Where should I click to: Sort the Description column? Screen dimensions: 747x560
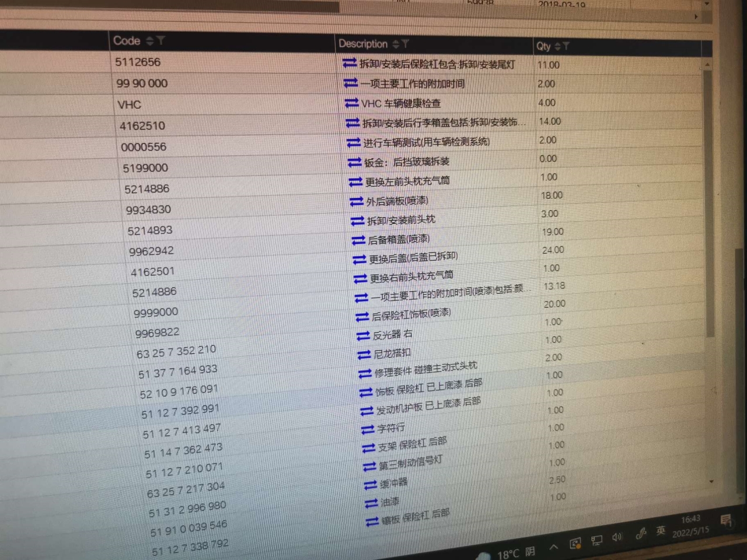(x=396, y=44)
